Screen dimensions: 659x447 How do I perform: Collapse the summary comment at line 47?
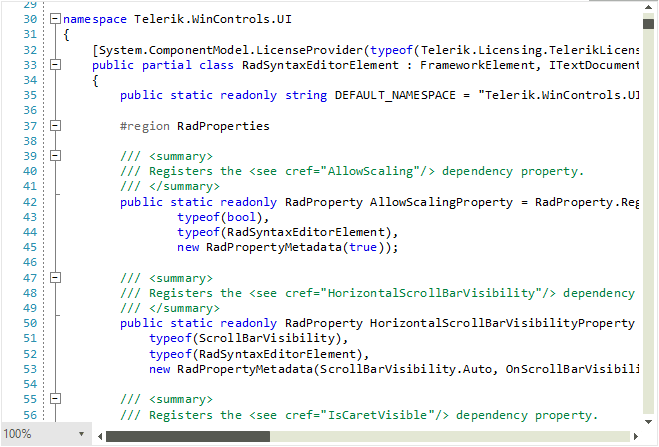tap(55, 278)
